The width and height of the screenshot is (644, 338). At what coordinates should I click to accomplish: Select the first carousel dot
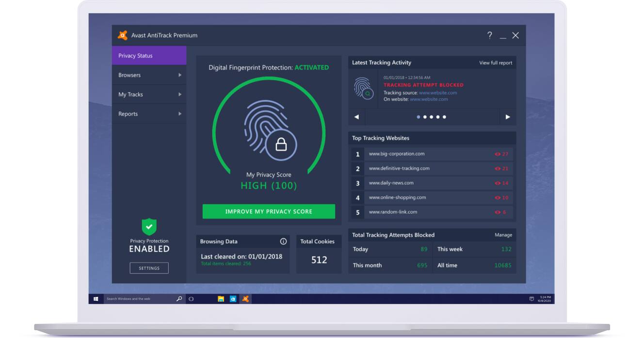tap(419, 117)
